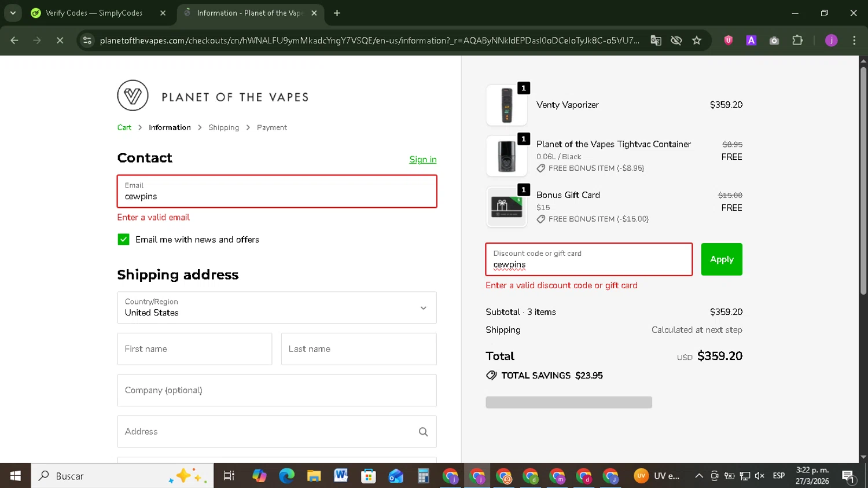This screenshot has height=488, width=868.
Task: Open the Chrome tab search dropdown arrow
Action: click(x=13, y=13)
